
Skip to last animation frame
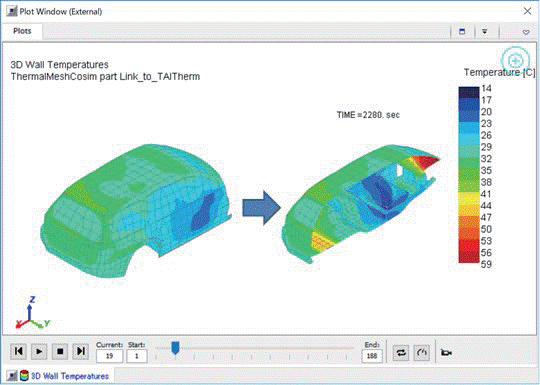click(x=81, y=351)
